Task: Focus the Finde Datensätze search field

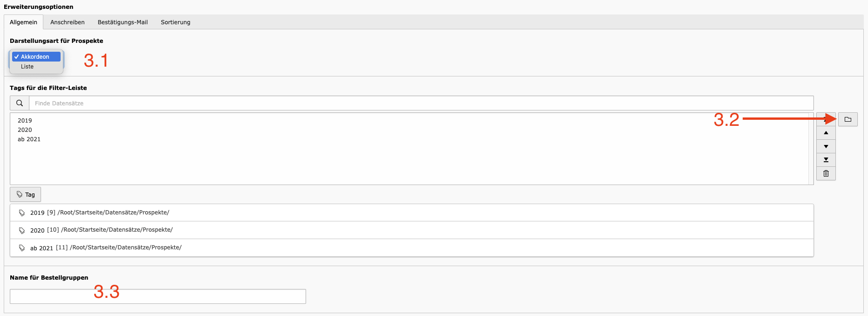Action: 421,103
